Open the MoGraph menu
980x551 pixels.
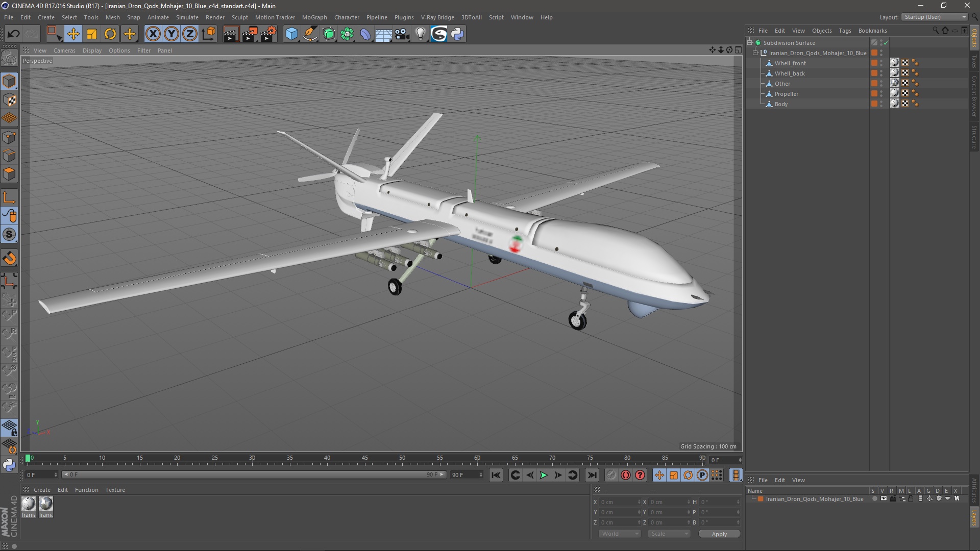[314, 17]
